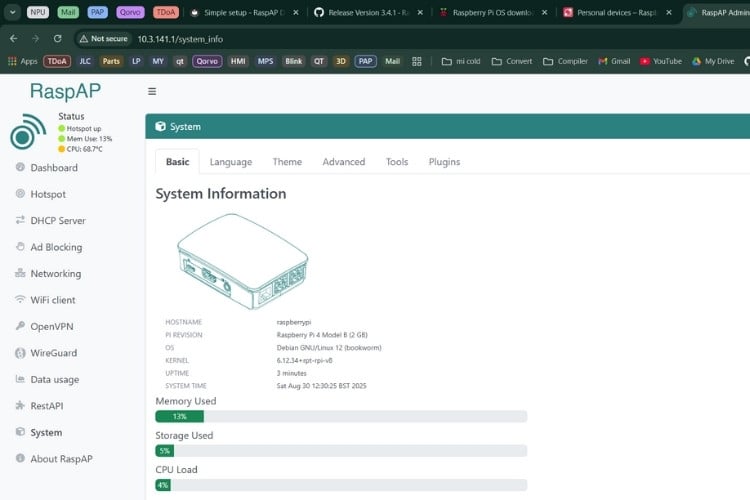Close the Simple setup - RaspAP tab
The height and width of the screenshot is (500, 750).
pyautogui.click(x=296, y=12)
